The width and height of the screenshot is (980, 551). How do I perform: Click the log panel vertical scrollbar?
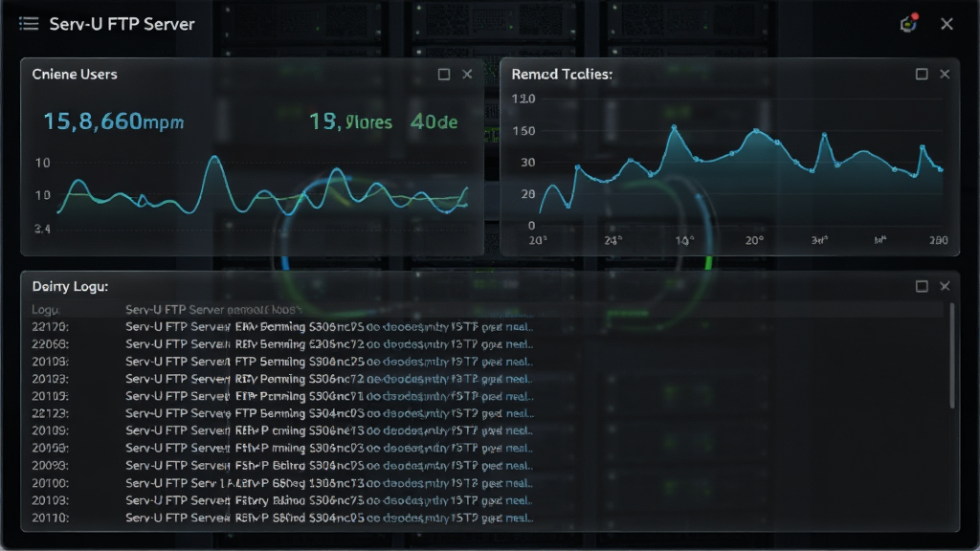pos(952,356)
